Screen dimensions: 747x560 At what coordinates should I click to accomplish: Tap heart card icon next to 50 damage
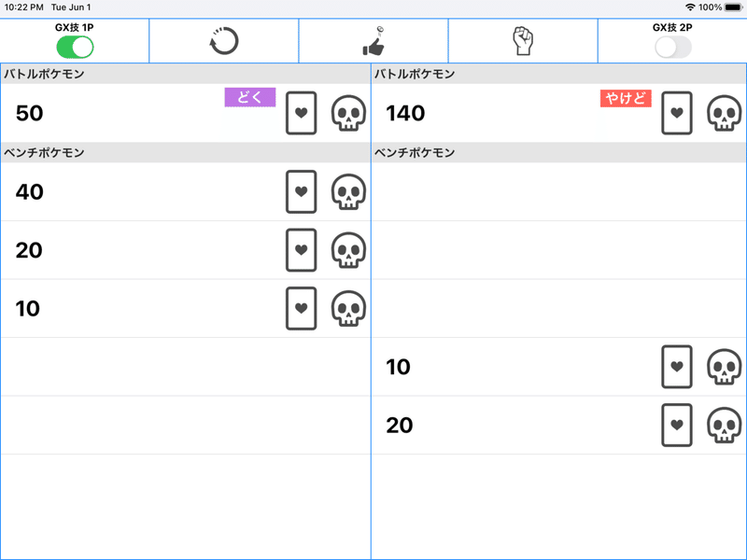tap(301, 113)
